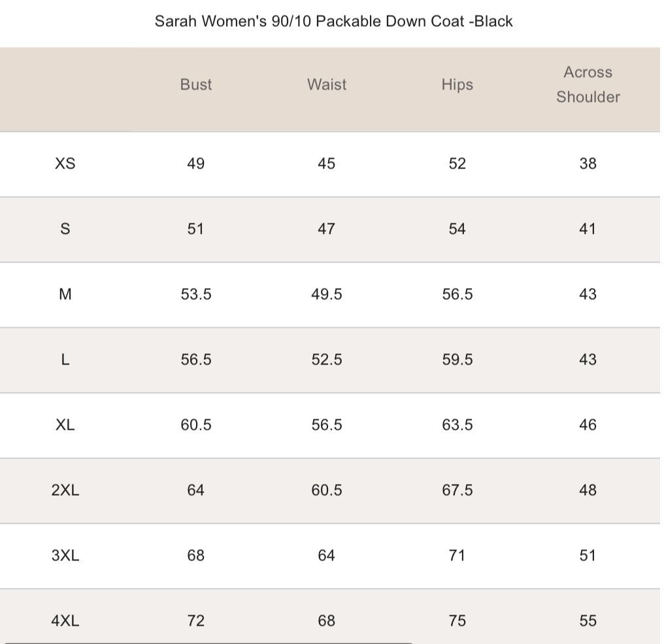Click the 2XL waist value 60.5
Screen dimensions: 664x644
[x=326, y=491]
